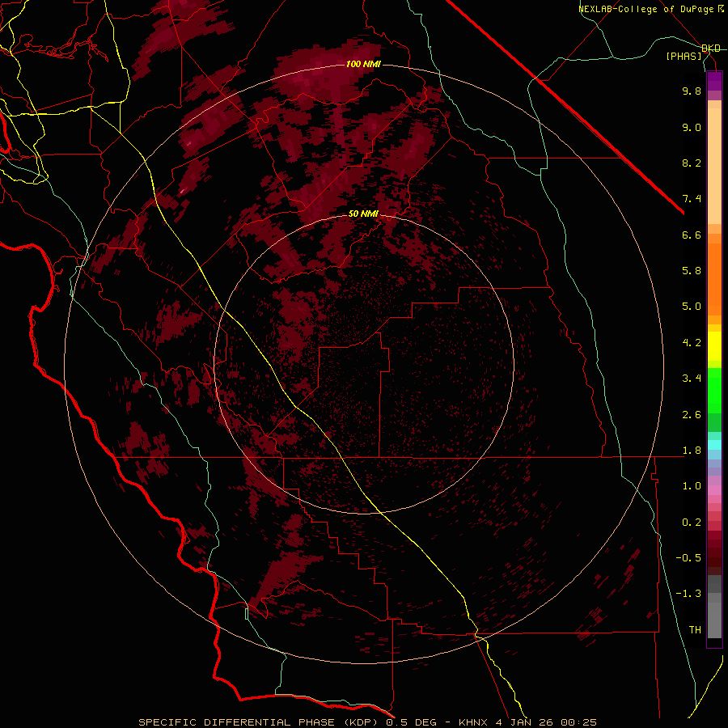The image size is (728, 728).
Task: Click the 8.2 value on the color scale
Action: tap(692, 163)
